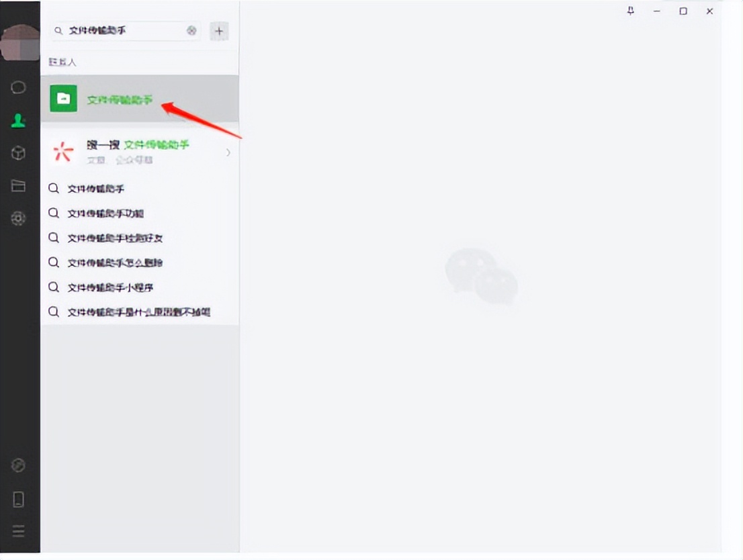
Task: Click the red asterisk 搜一搜 icon
Action: click(62, 150)
